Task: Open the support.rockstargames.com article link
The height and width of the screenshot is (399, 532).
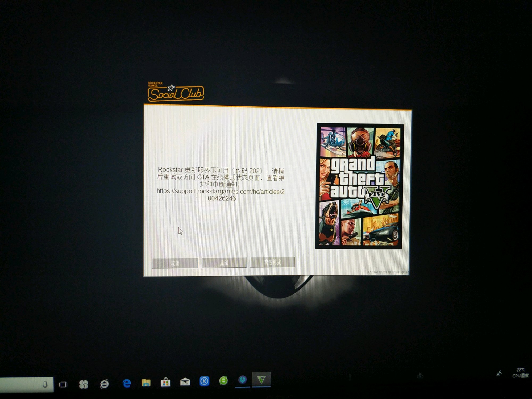Action: [x=221, y=195]
